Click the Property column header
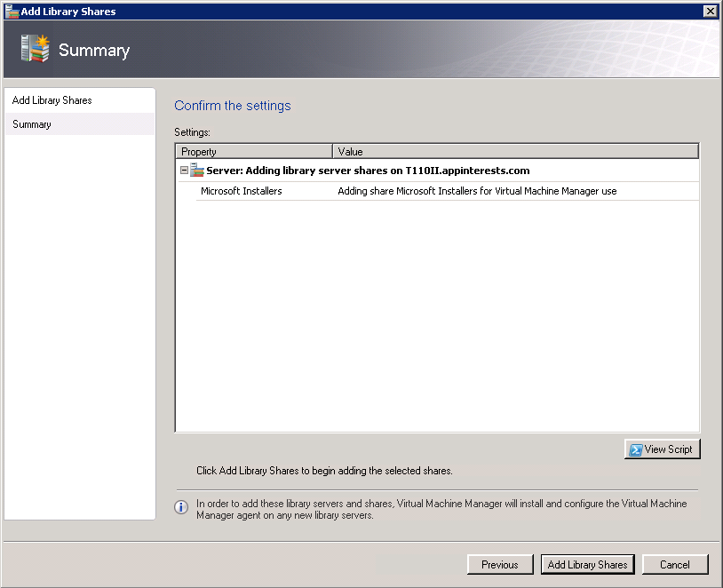This screenshot has width=723, height=588. coord(253,152)
